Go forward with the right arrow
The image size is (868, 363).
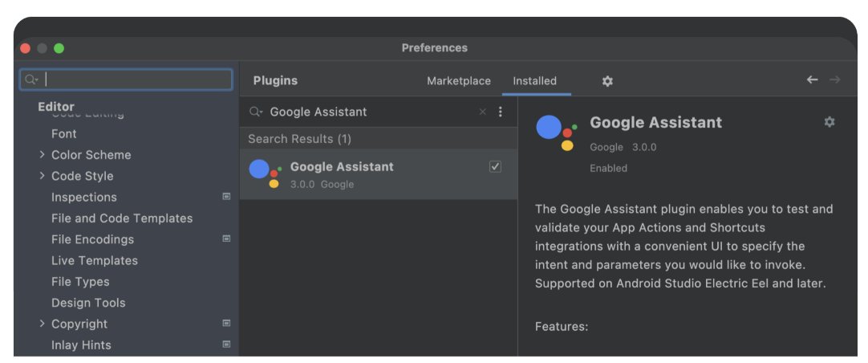tap(835, 80)
